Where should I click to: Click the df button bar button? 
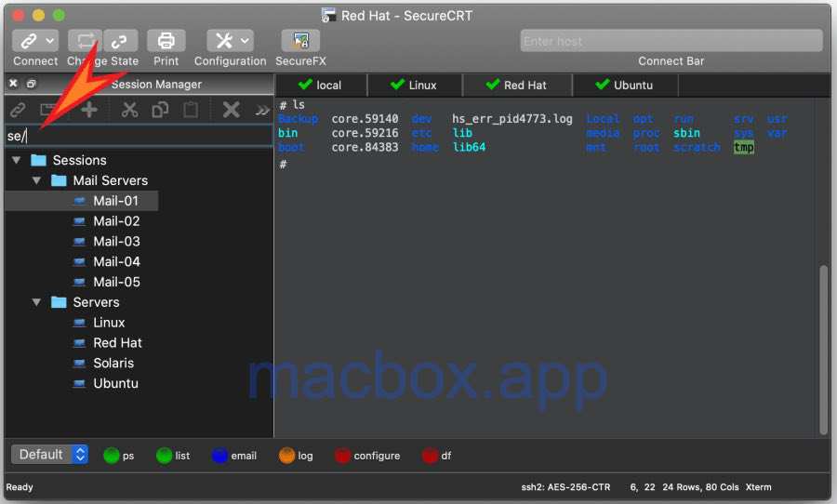[x=437, y=456]
